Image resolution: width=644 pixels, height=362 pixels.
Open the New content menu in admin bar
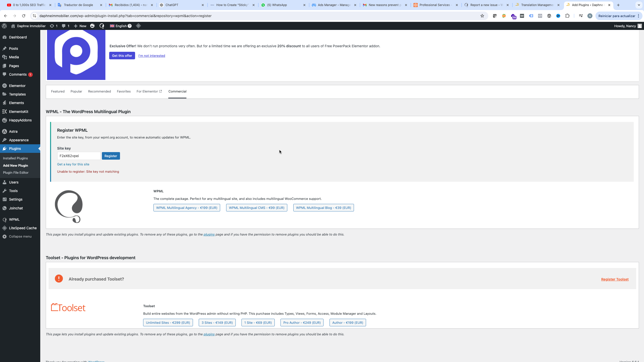[x=80, y=26]
